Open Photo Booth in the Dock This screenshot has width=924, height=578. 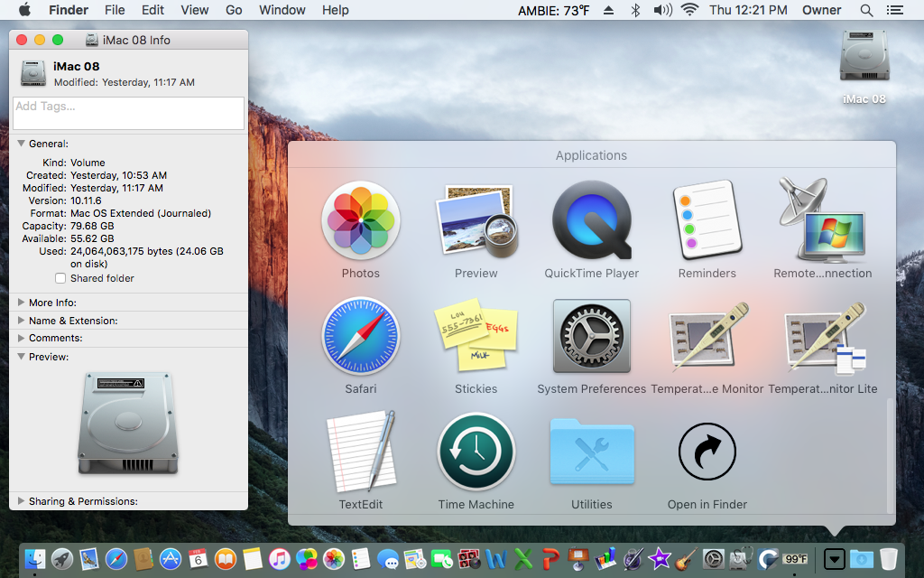(x=469, y=558)
